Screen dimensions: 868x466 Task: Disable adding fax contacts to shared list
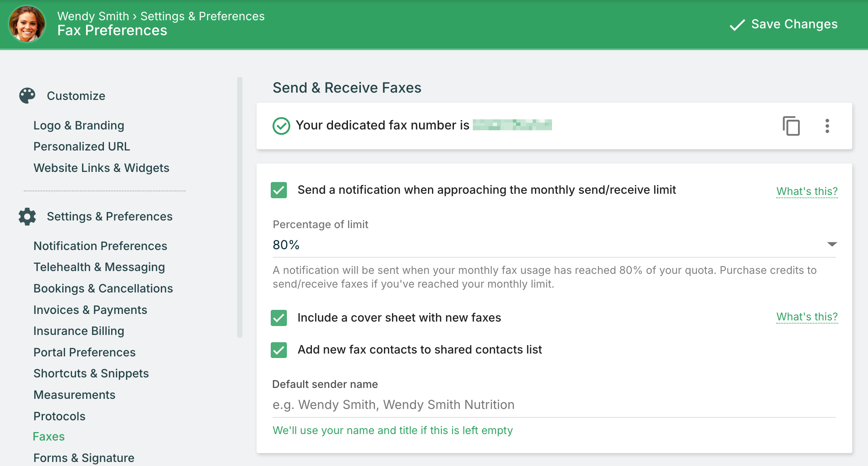pos(279,350)
